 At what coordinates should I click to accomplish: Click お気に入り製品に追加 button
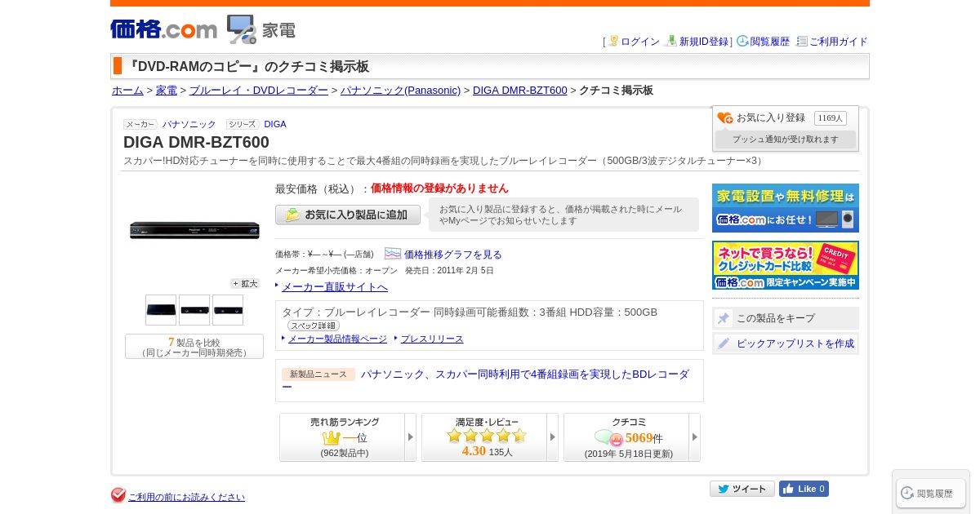click(348, 215)
